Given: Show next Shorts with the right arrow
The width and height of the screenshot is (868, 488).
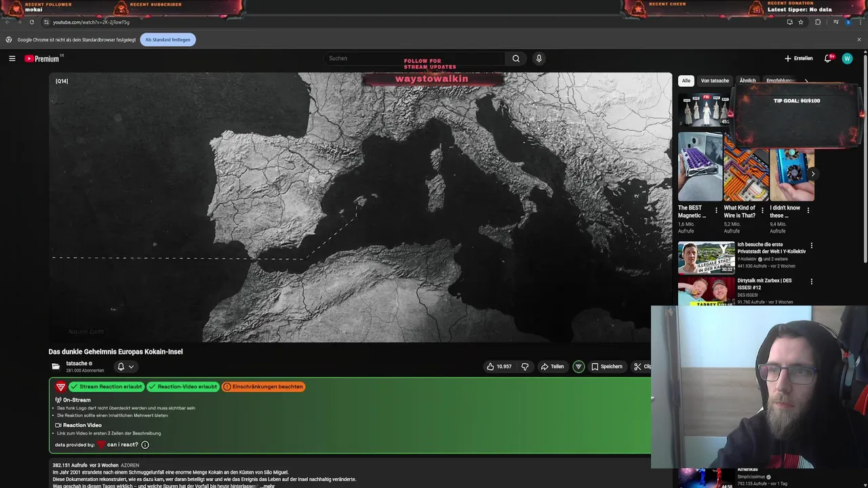Looking at the screenshot, I should (812, 174).
